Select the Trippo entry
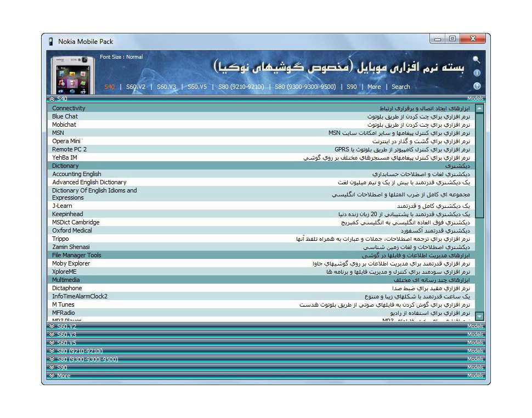532x418 pixels. coord(261,239)
